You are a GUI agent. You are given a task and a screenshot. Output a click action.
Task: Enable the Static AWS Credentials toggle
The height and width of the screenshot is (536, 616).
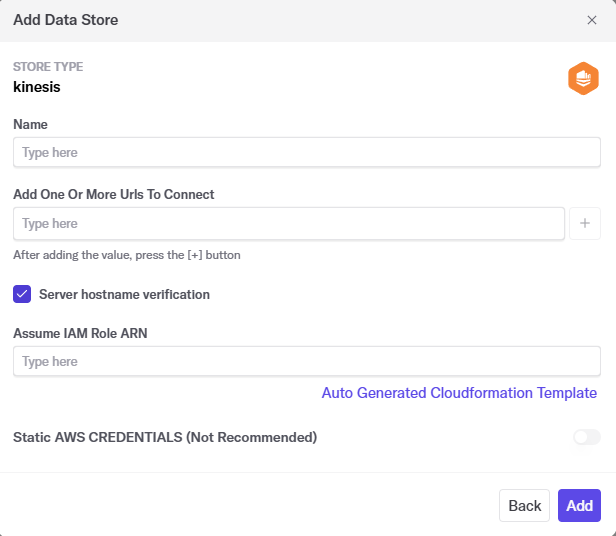click(x=586, y=437)
